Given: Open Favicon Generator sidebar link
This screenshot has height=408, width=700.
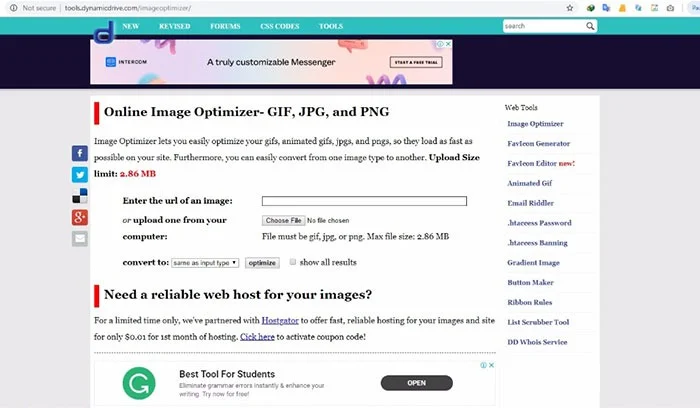Looking at the screenshot, I should 538,144.
